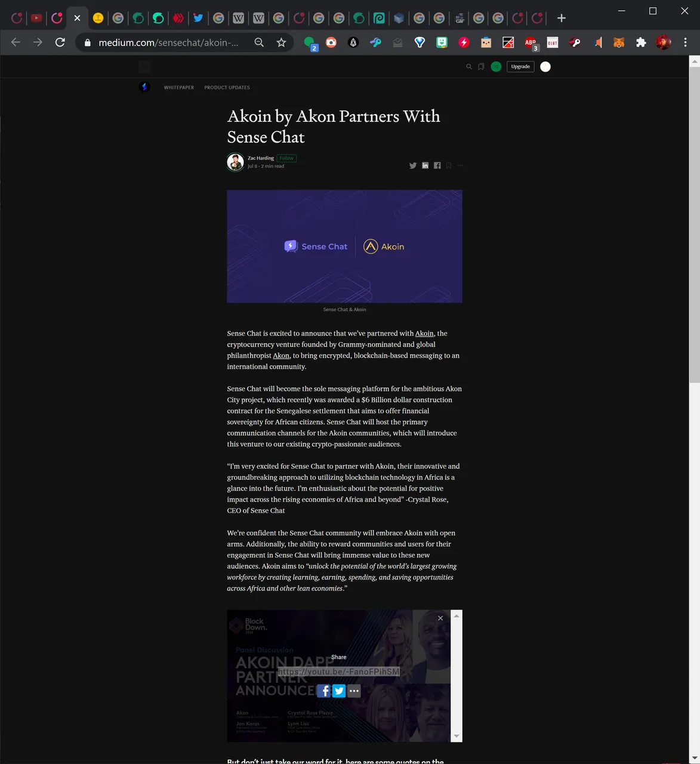Open the Chrome three-dot menu
The height and width of the screenshot is (764, 700).
pyautogui.click(x=685, y=42)
